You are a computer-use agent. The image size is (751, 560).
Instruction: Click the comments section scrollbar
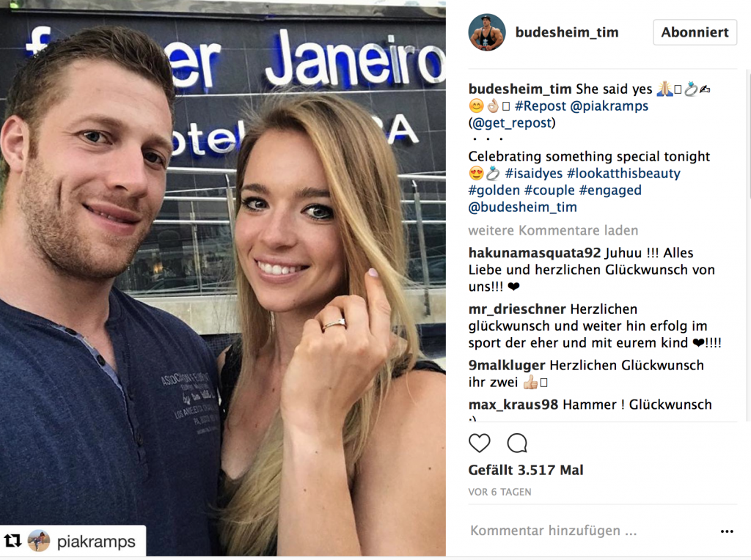tap(748, 134)
